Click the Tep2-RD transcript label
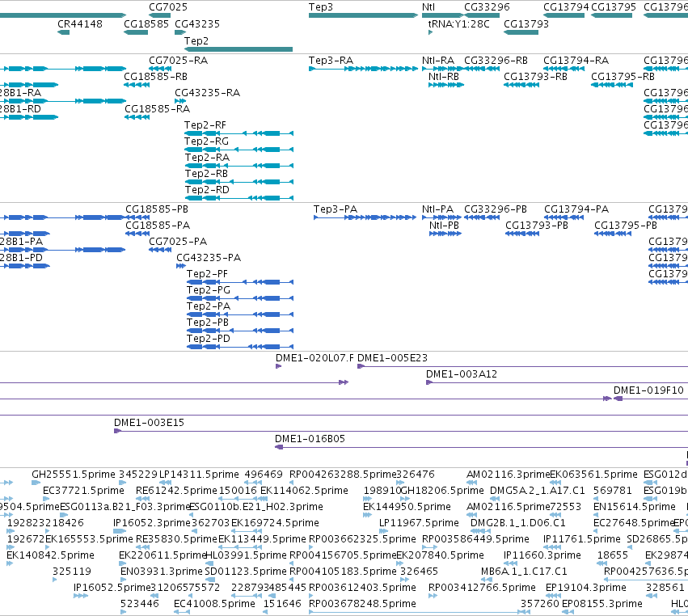The height and width of the screenshot is (616, 688). 207,189
